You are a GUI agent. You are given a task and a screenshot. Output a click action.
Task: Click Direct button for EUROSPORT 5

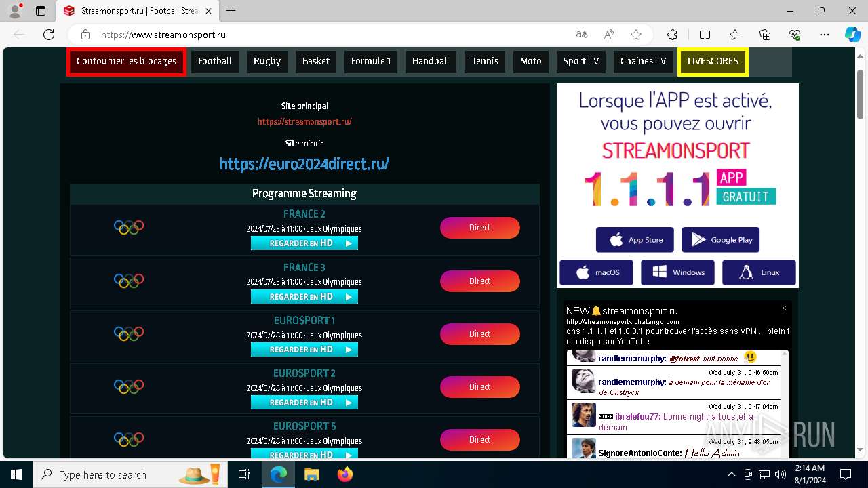[480, 440]
